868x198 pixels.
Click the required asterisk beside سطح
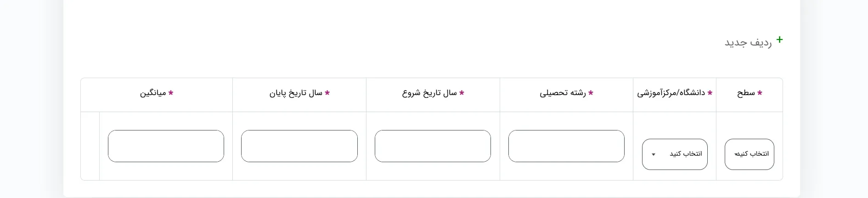pos(760,93)
